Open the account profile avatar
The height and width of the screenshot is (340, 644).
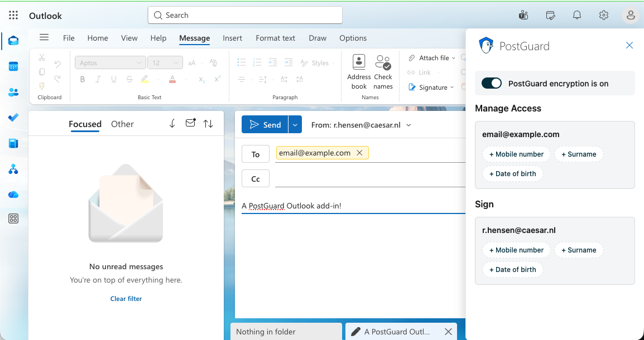631,16
